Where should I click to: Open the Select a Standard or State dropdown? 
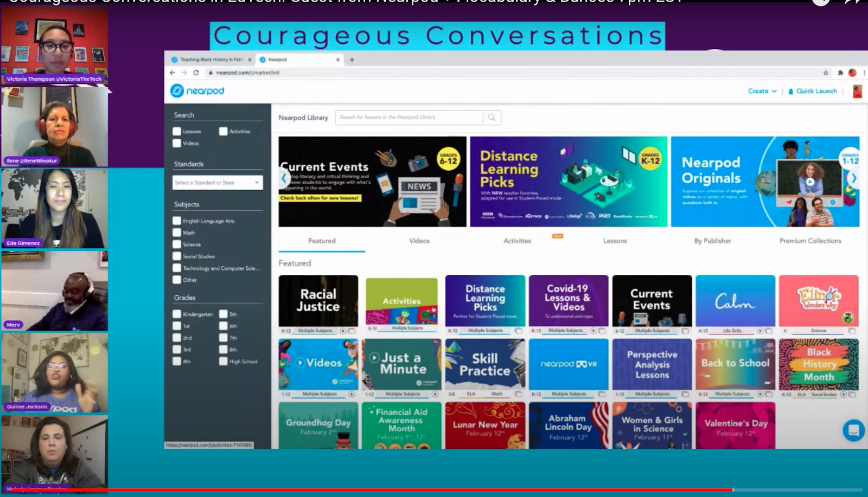pos(218,183)
